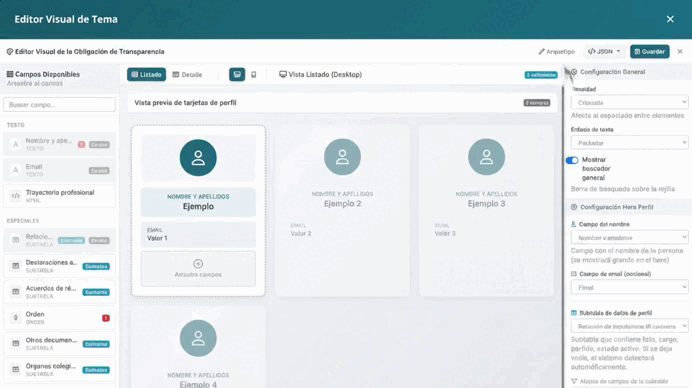The height and width of the screenshot is (388, 692).
Task: Click the subtable icon beside Declaraciones a...
Action: (x=15, y=266)
